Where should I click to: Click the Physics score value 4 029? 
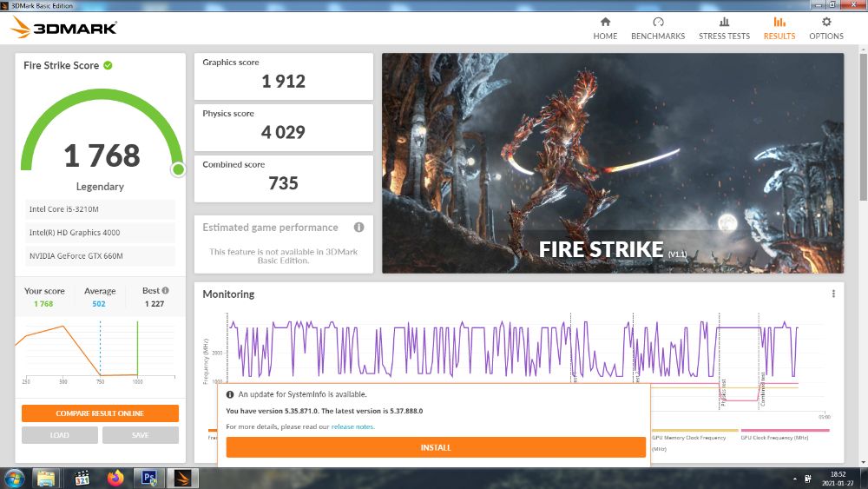(284, 132)
